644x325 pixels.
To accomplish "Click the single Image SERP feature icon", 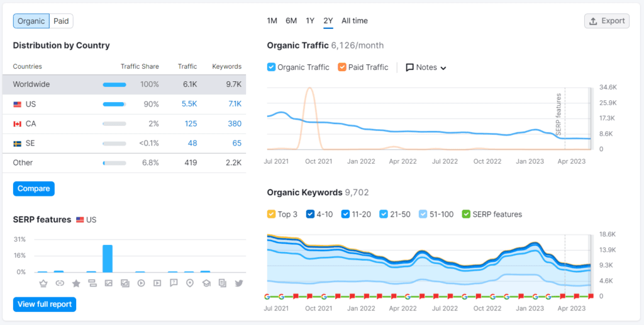I will coord(108,283).
